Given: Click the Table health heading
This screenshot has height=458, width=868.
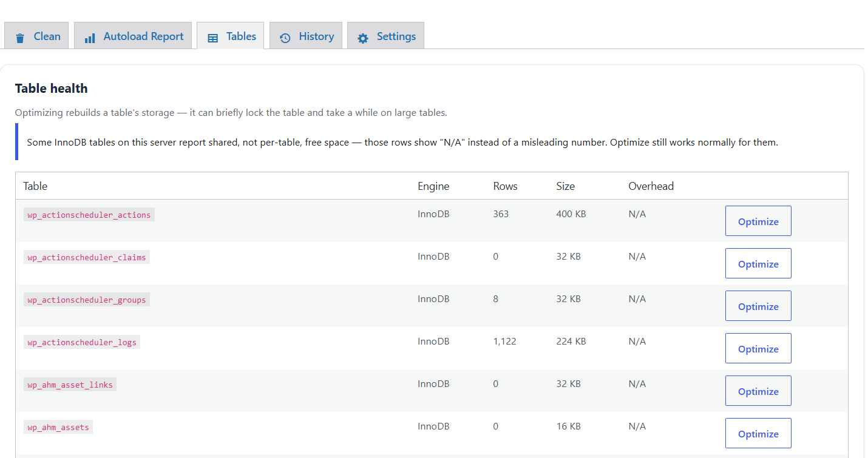Looking at the screenshot, I should click(51, 89).
